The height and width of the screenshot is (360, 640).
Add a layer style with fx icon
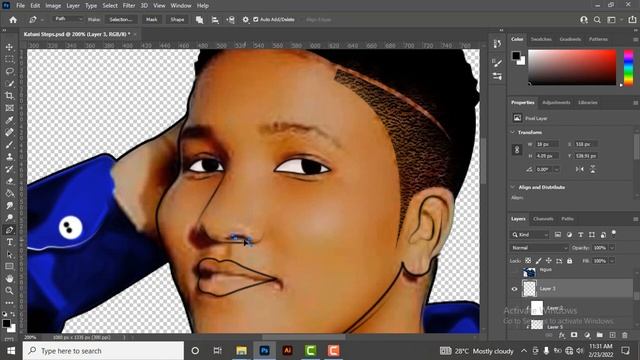tap(562, 335)
